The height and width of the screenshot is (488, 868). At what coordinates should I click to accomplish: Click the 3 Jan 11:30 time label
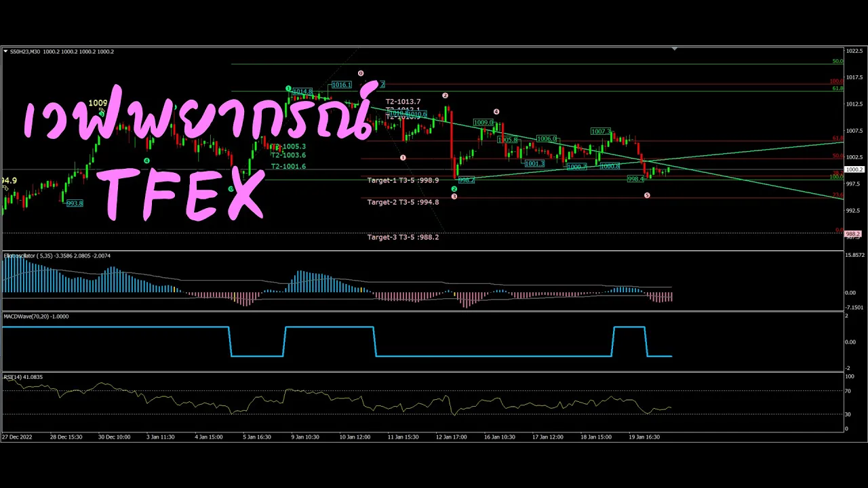click(x=161, y=437)
